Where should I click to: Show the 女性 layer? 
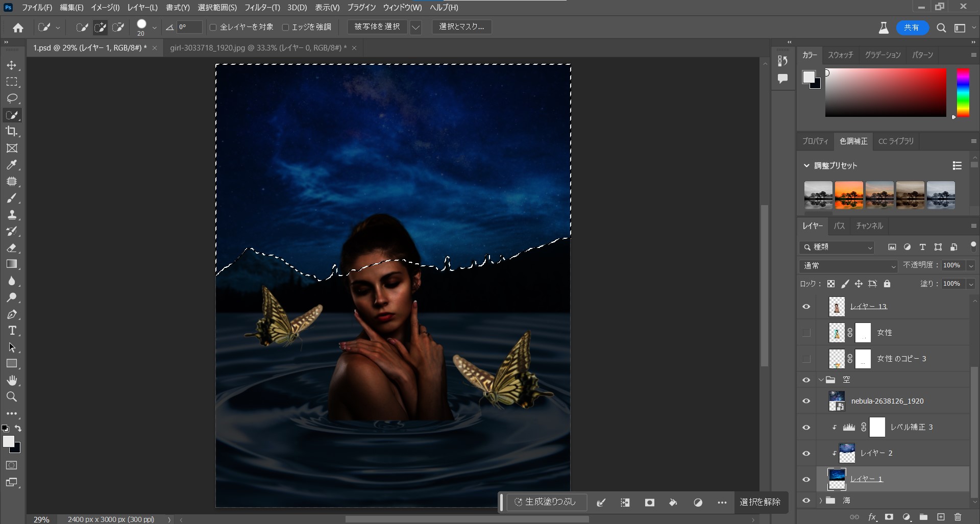pyautogui.click(x=806, y=333)
